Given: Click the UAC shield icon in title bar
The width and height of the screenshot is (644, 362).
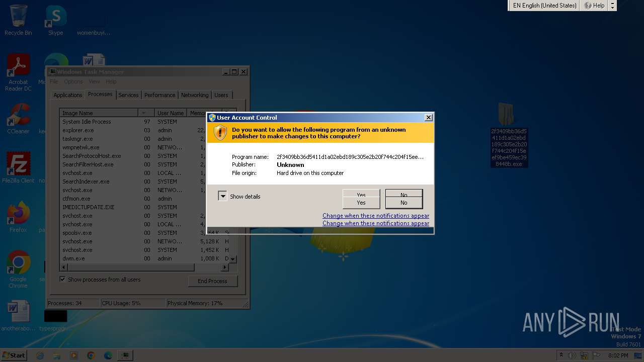Looking at the screenshot, I should point(212,118).
